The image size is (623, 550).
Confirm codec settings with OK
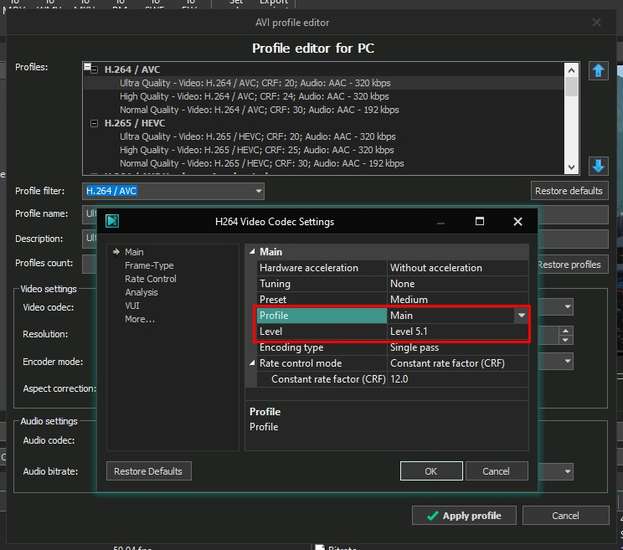tap(431, 471)
